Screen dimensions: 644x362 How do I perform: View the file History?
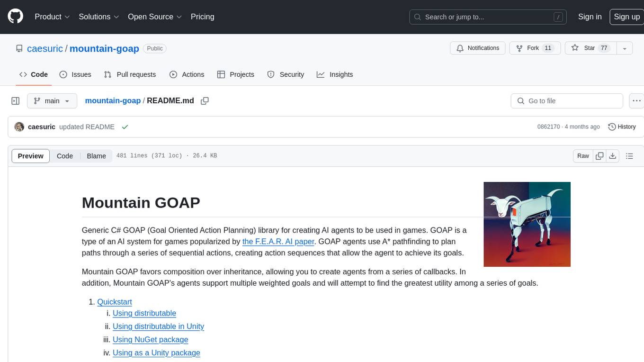[x=622, y=127]
